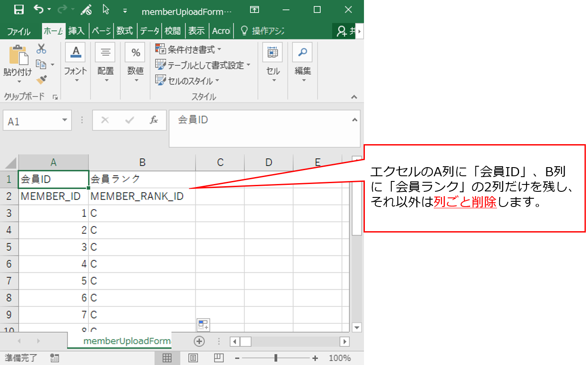Open the ファイル menu tab
Viewport: 588px width, 365px height.
click(x=19, y=31)
